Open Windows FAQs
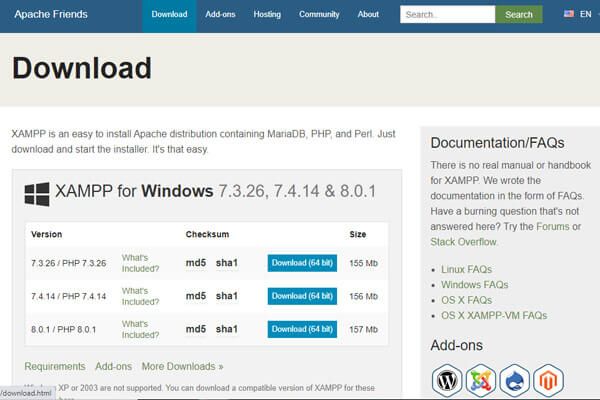This screenshot has height=400, width=600. [x=474, y=285]
